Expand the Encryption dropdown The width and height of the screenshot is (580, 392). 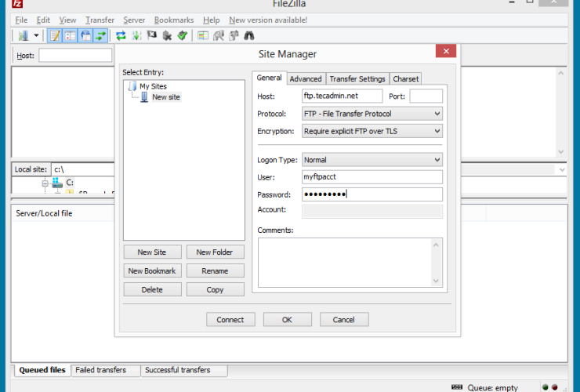pos(372,131)
